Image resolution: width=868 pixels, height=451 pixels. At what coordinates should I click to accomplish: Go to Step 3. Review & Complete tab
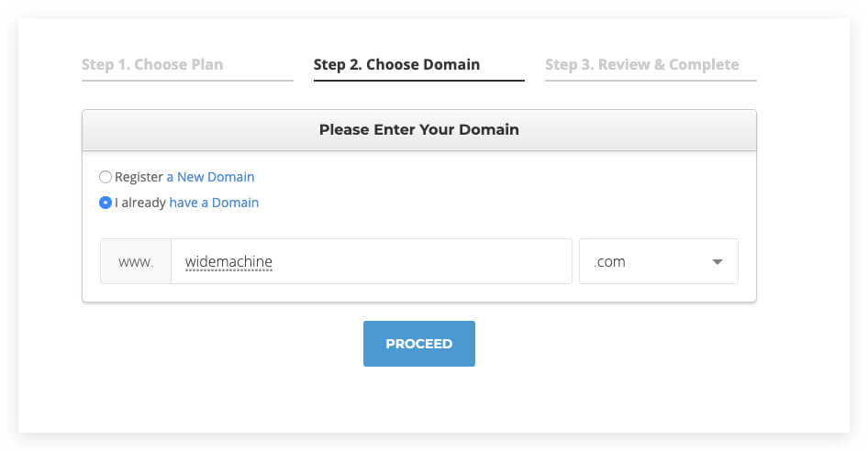641,65
